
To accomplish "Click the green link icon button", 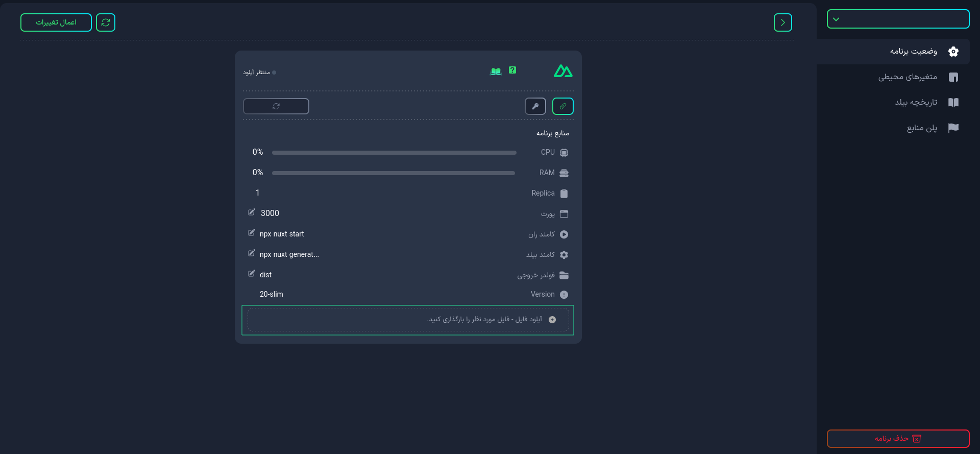I will 563,106.
